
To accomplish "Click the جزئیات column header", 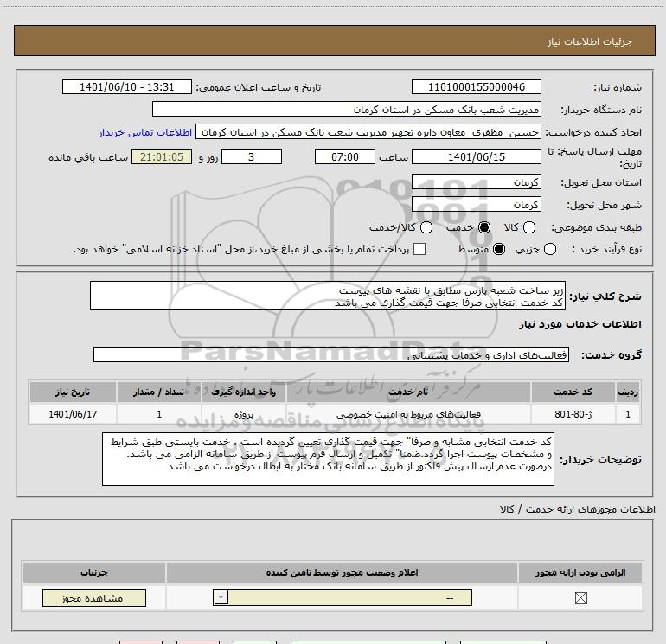I will [94, 572].
